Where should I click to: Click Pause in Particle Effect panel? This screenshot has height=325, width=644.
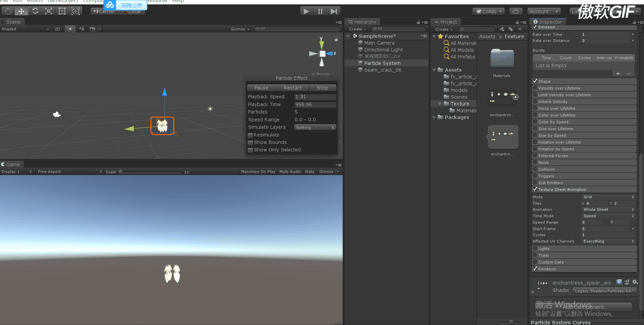pyautogui.click(x=262, y=88)
